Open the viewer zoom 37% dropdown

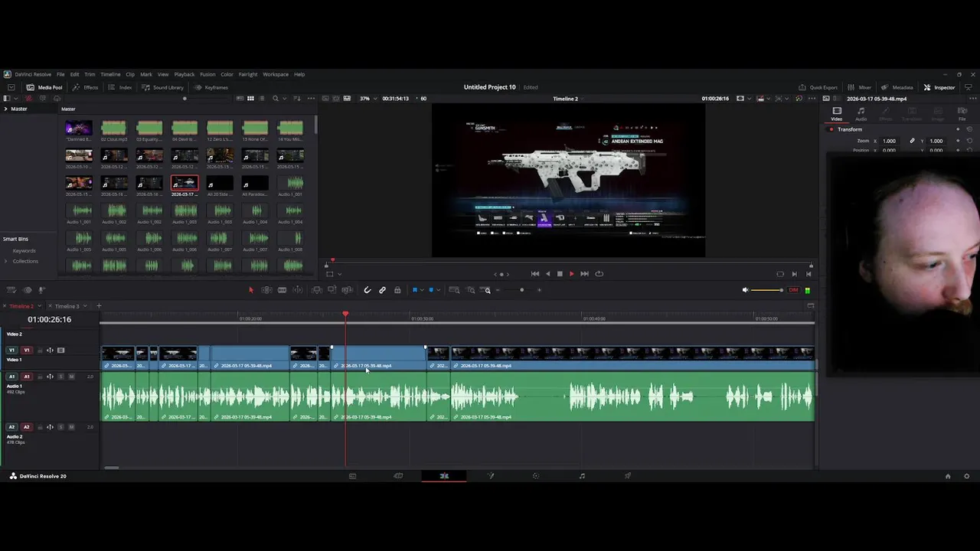tap(367, 99)
